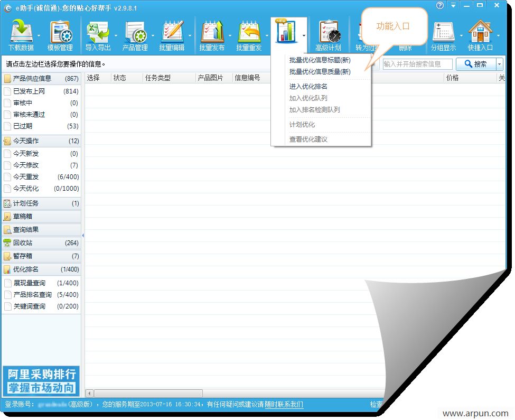The image size is (515, 420).
Task: Click the 批量重发 batch repost icon
Action: pyautogui.click(x=249, y=32)
